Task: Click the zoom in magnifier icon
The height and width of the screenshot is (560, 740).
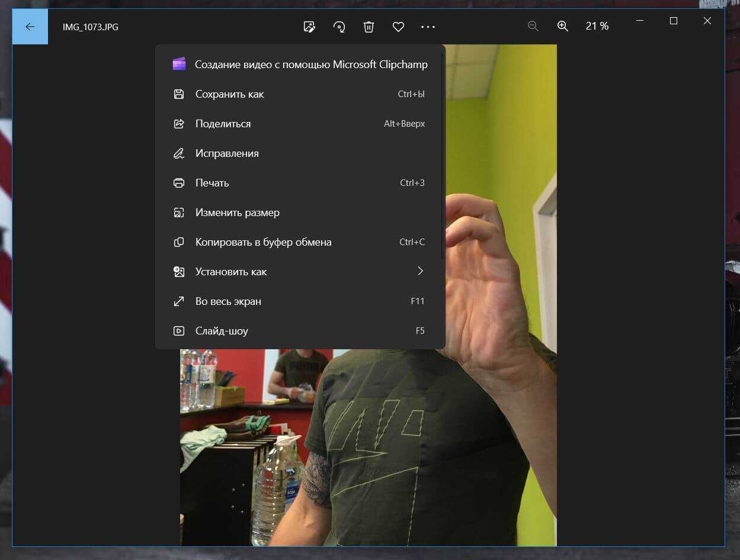Action: click(x=562, y=26)
